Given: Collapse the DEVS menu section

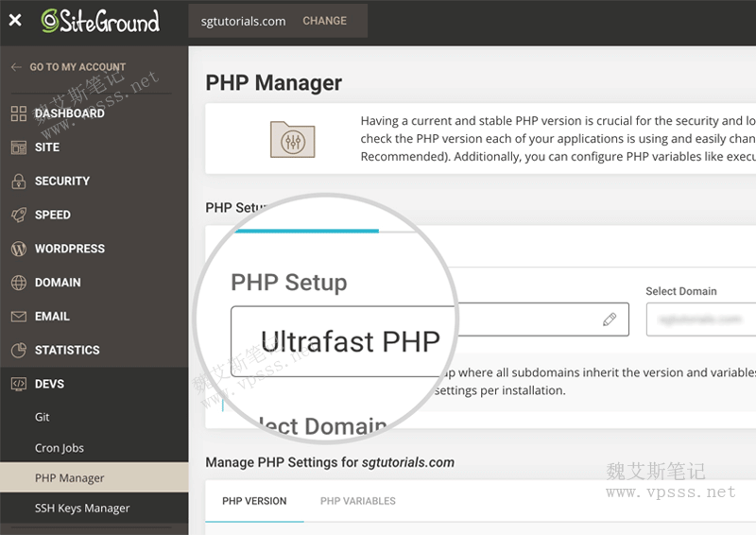Looking at the screenshot, I should click(x=49, y=384).
